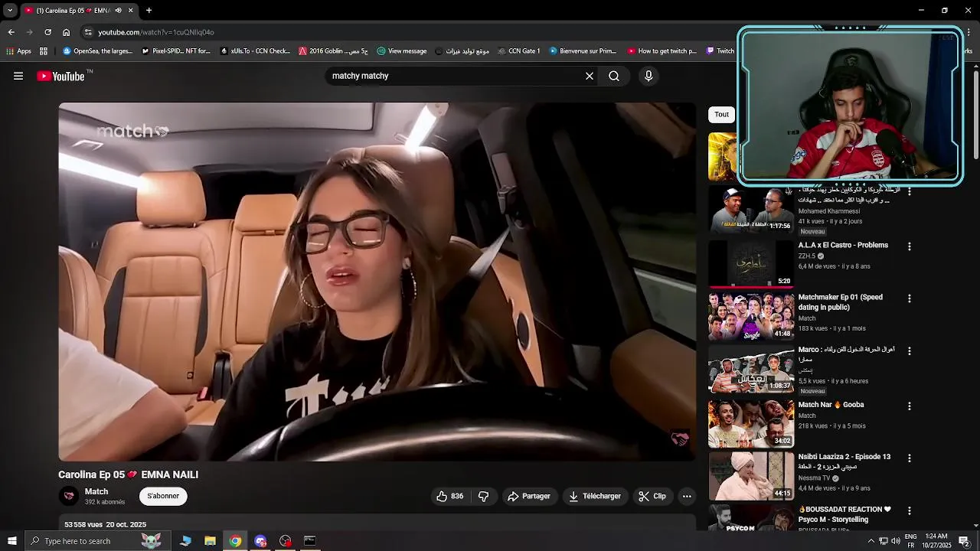980x551 pixels.
Task: Reload the page with refresh icon
Action: click(47, 32)
